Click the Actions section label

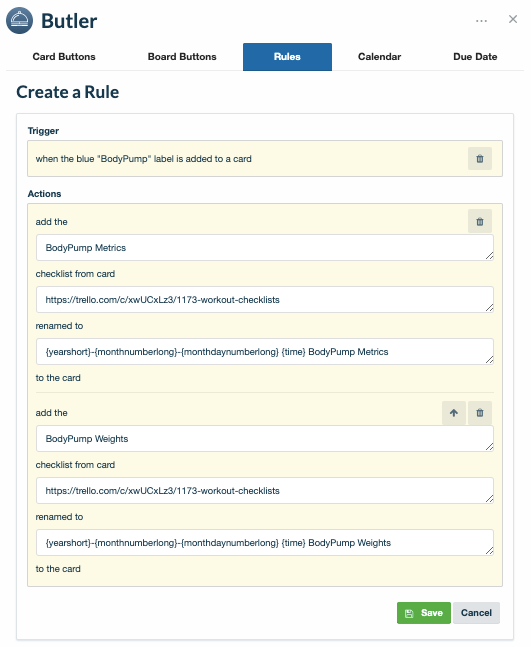coord(44,194)
